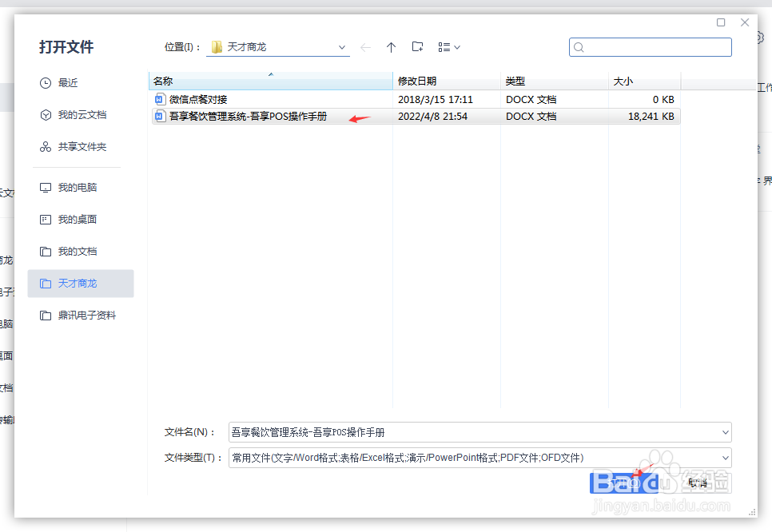This screenshot has width=772, height=532.
Task: Click the Open (打开) button
Action: click(624, 483)
